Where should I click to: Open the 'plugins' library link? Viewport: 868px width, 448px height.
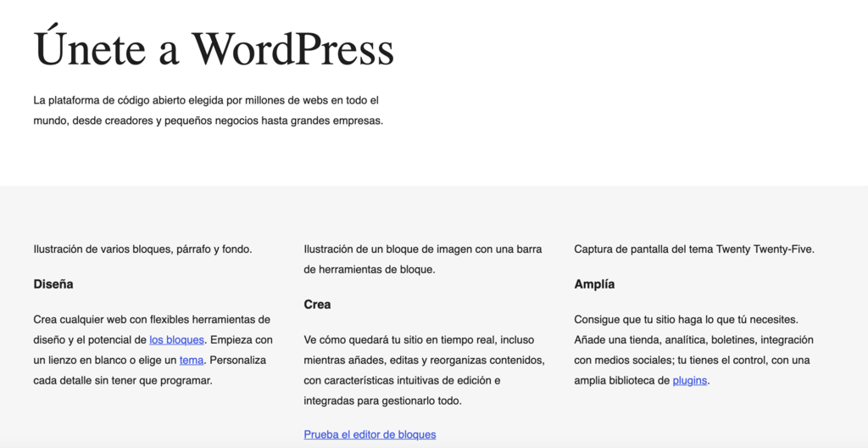tap(690, 381)
